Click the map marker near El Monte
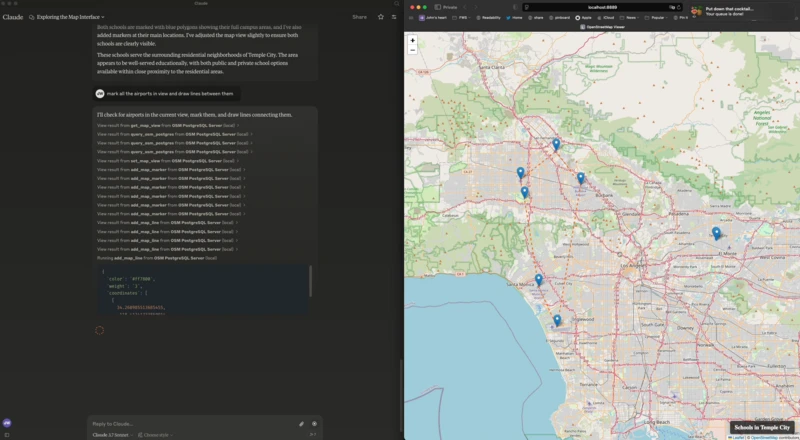 (x=716, y=233)
